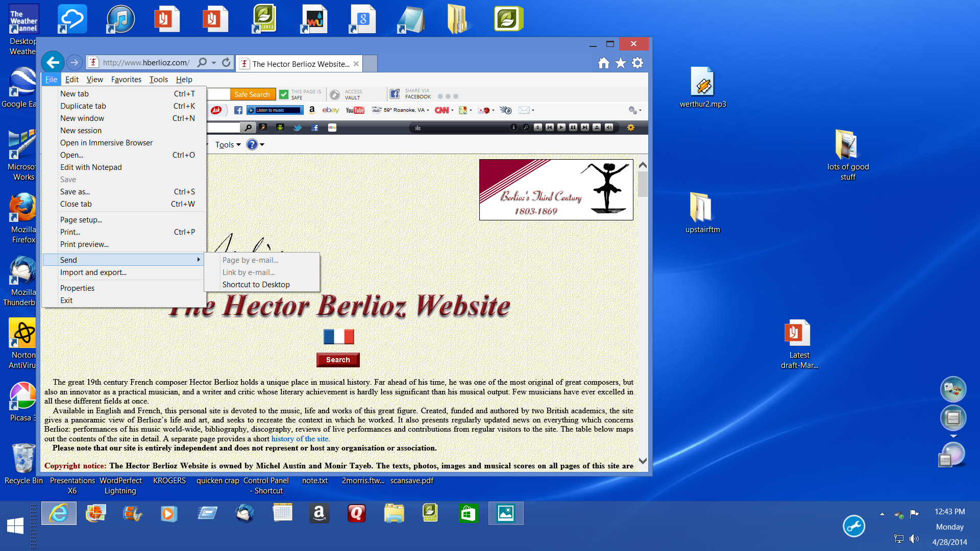Open Internet Explorer from the taskbar
The image size is (980, 551).
[x=59, y=513]
